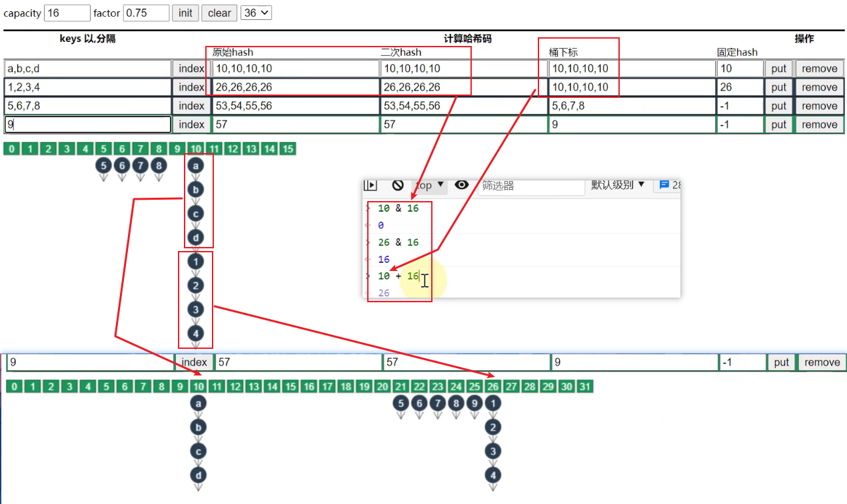Screen dimensions: 847x504
Task: Click node 9 under bucket 25
Action: (x=474, y=403)
